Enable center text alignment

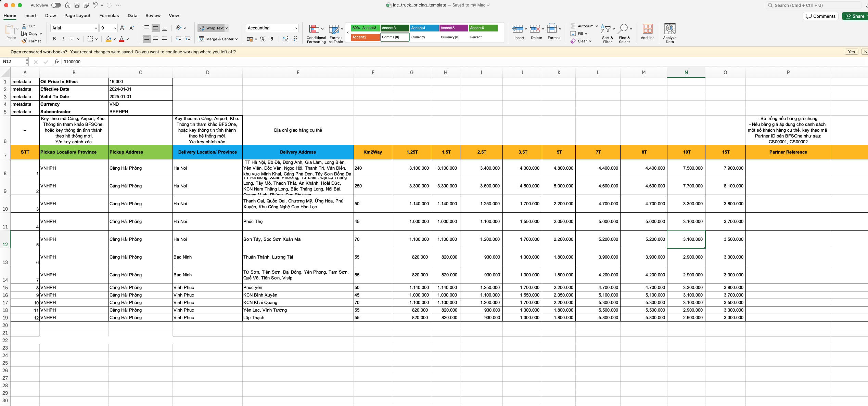[156, 39]
